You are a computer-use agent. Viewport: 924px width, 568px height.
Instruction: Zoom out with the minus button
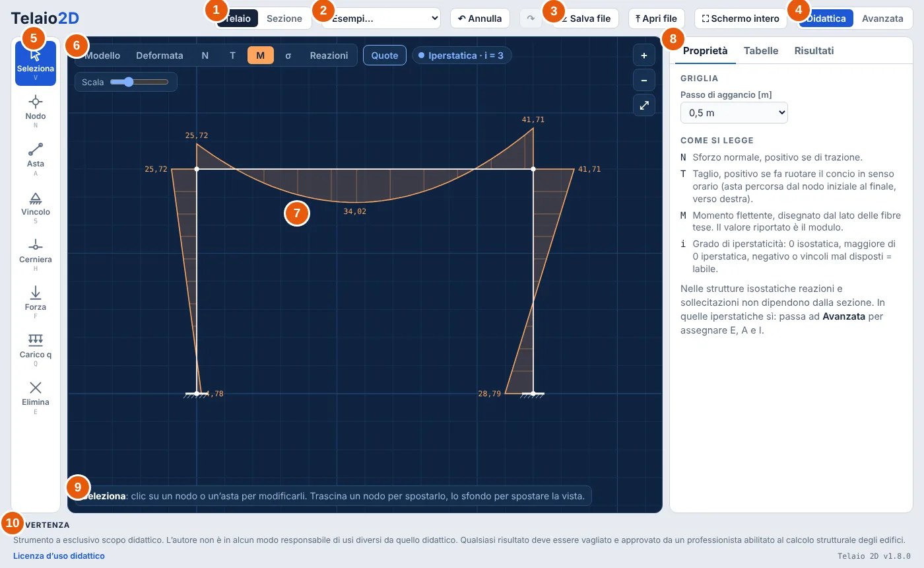[644, 81]
